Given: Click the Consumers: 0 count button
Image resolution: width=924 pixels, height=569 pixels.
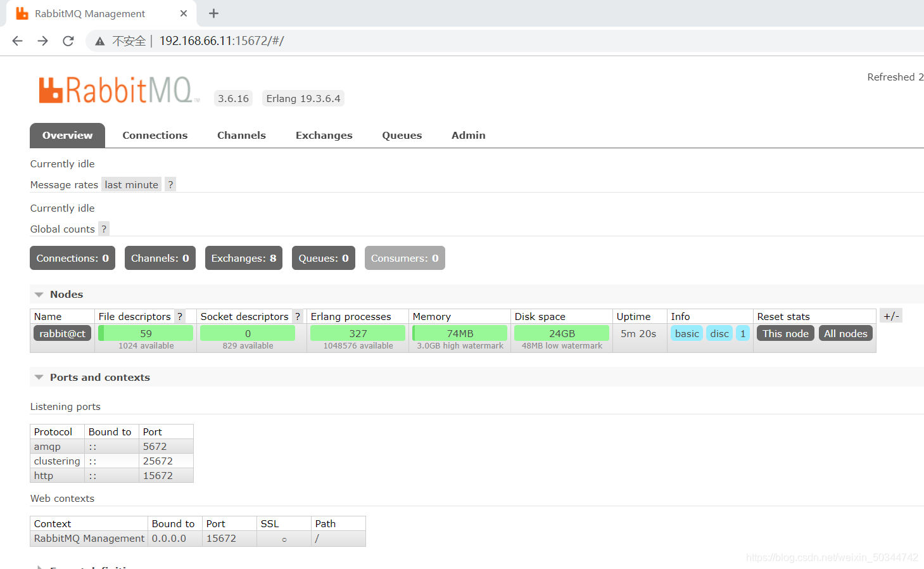Looking at the screenshot, I should point(405,258).
